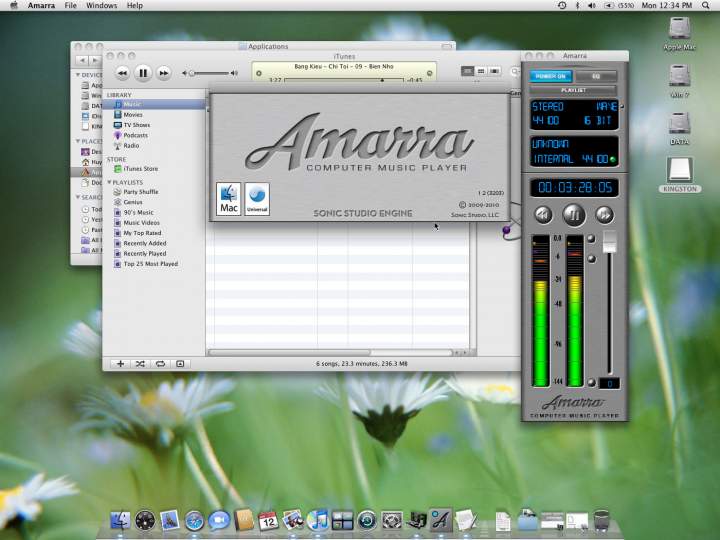Click the Amarra time display 00:03:28:05

(574, 187)
